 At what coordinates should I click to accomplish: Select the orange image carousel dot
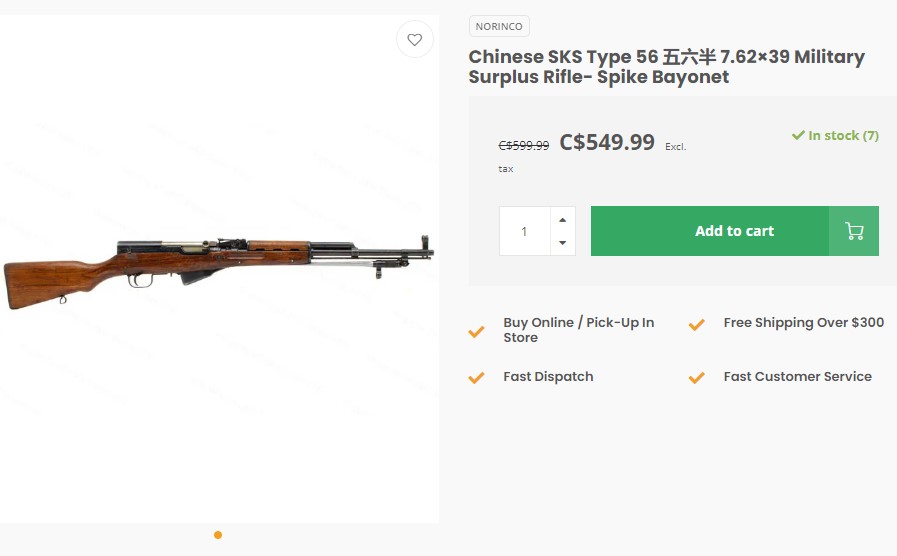218,535
